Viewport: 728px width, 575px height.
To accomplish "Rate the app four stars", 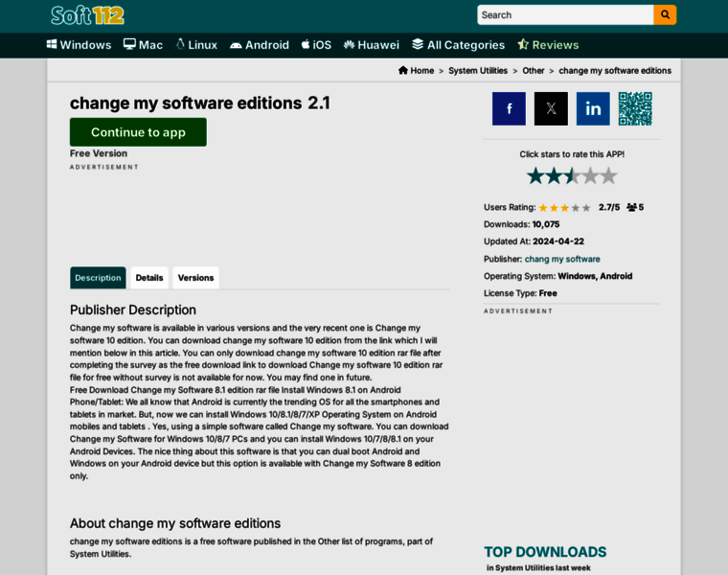I will (x=590, y=176).
